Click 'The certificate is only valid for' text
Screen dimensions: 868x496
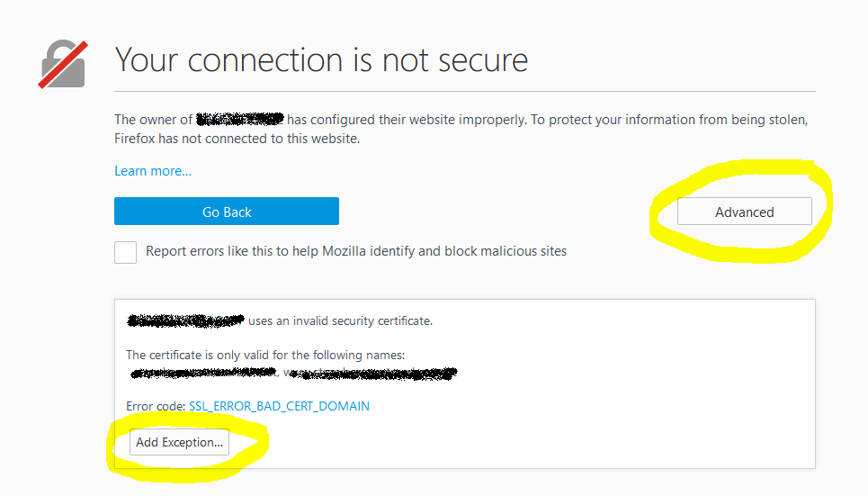coord(265,356)
